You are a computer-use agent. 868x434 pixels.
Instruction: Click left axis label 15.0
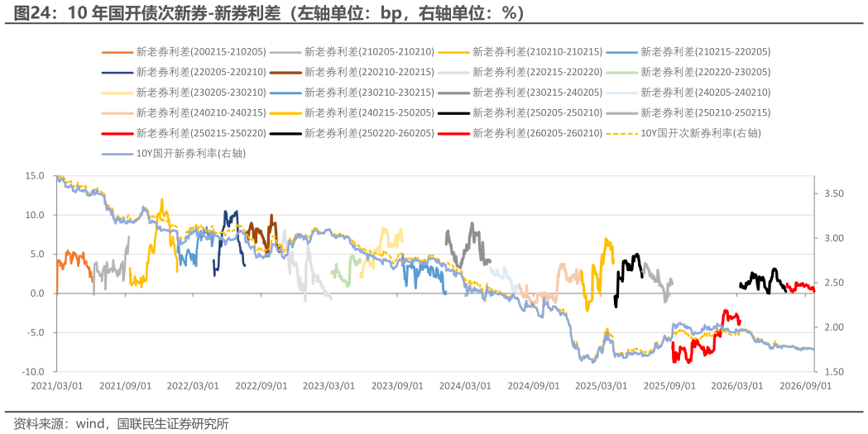click(x=34, y=176)
